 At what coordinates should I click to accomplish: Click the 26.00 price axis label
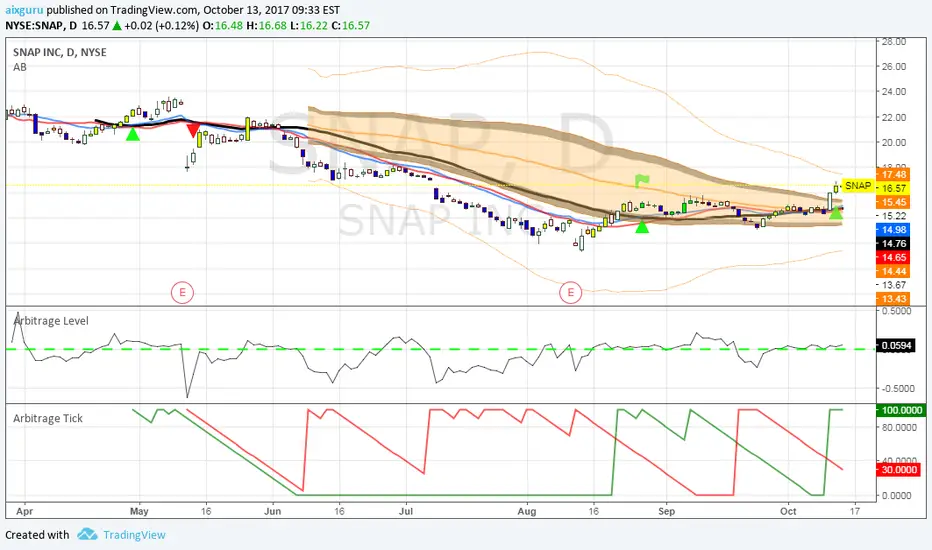[894, 67]
